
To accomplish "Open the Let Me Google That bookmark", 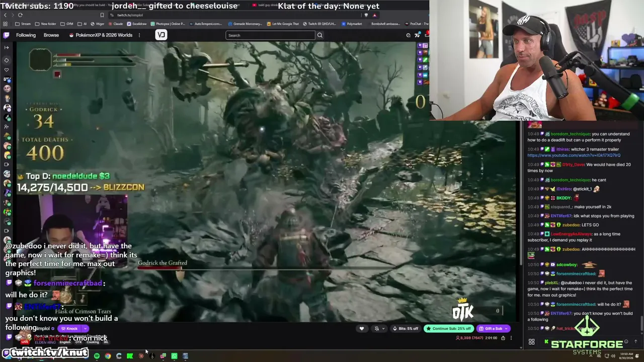I will 283,24.
